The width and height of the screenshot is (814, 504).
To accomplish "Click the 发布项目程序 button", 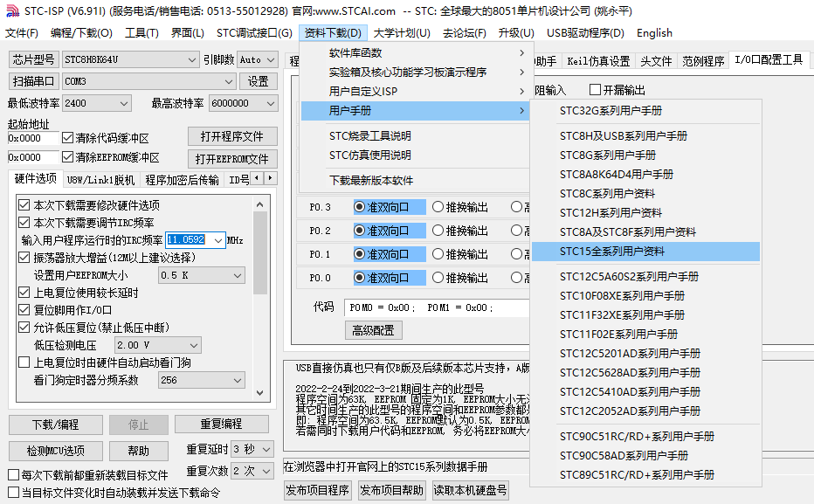I will (317, 490).
